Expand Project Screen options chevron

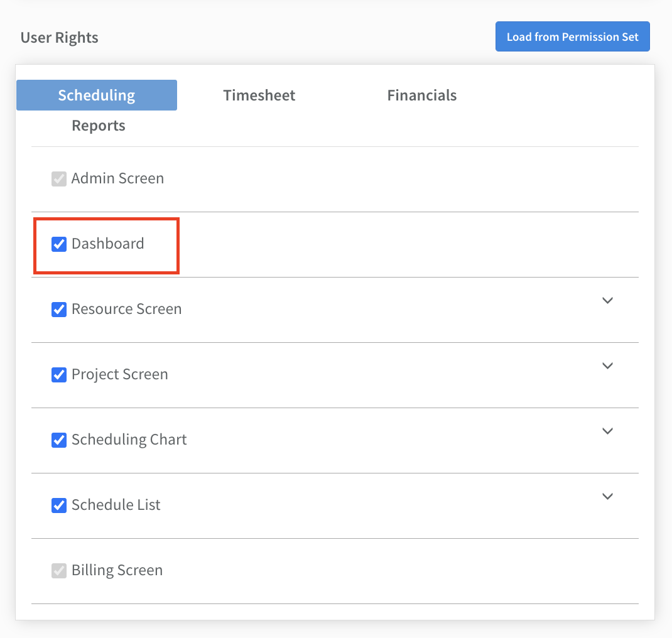pyautogui.click(x=607, y=365)
